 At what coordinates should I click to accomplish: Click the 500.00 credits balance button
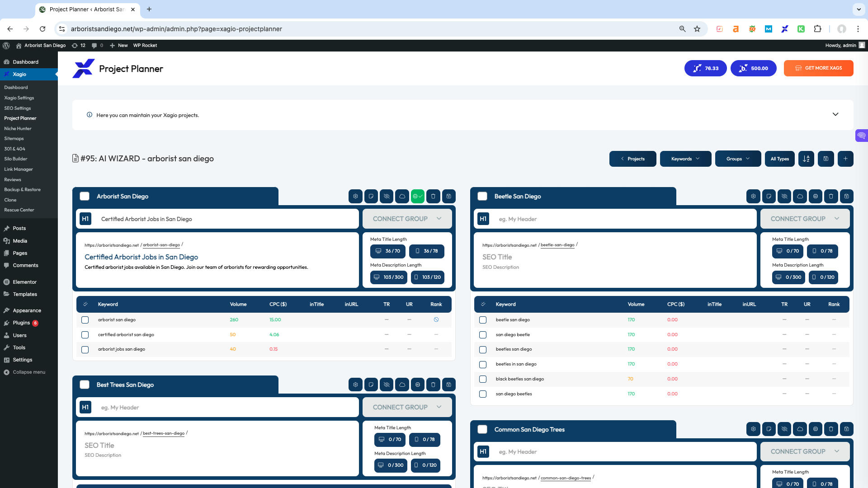(753, 68)
